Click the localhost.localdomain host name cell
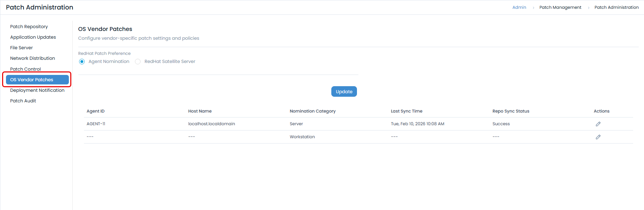 [212, 124]
